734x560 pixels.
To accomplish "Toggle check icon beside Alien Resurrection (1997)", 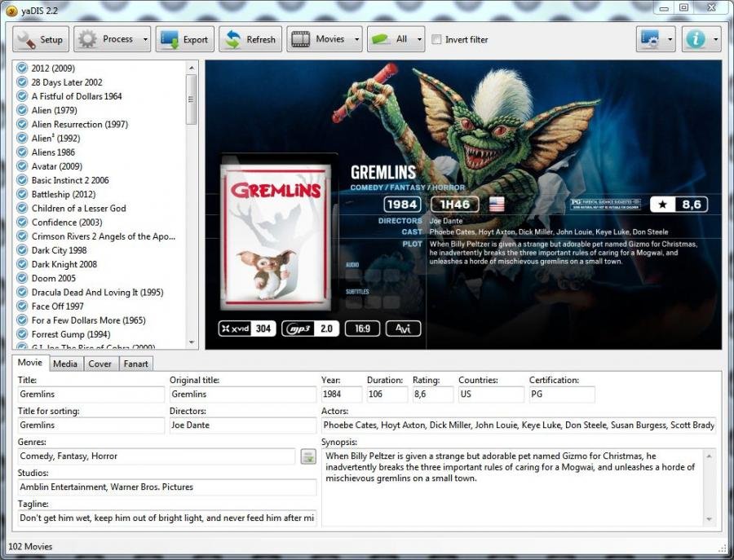I will coord(22,125).
